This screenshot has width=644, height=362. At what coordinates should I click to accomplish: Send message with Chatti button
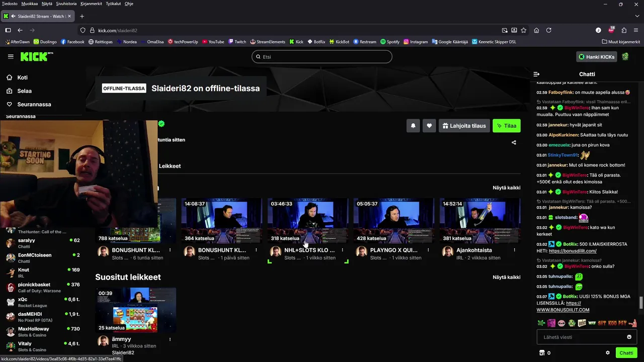click(x=626, y=353)
